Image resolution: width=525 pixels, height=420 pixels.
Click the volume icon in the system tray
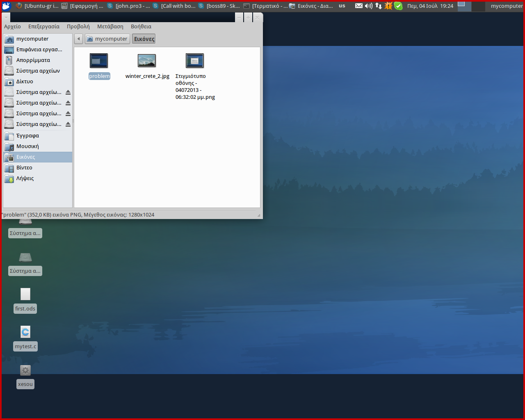(369, 6)
